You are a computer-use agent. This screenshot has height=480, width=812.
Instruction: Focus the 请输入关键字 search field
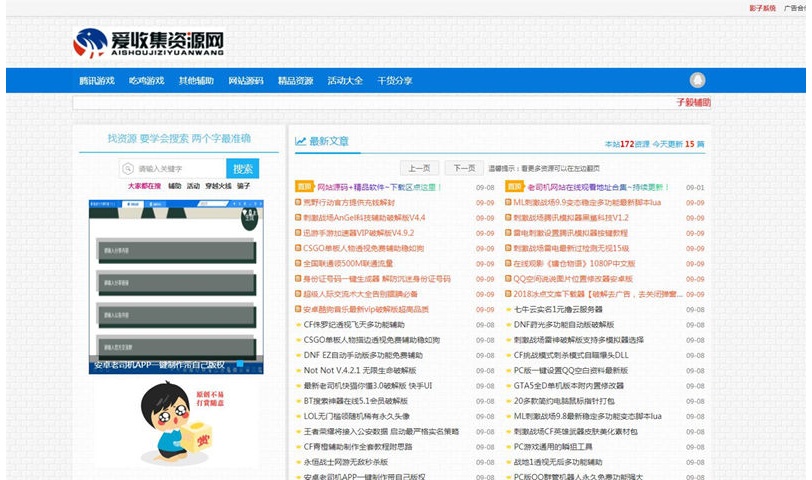pyautogui.click(x=178, y=168)
